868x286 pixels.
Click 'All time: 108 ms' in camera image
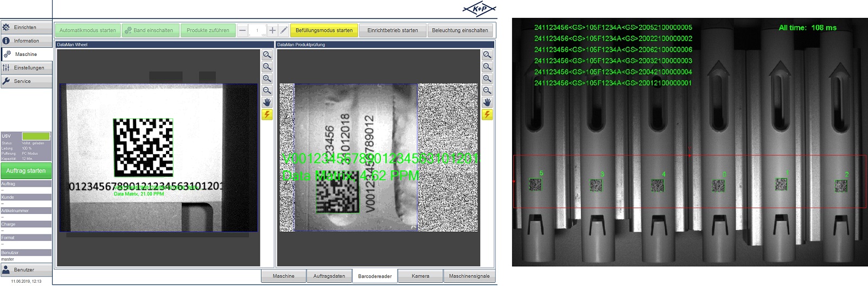tap(807, 28)
